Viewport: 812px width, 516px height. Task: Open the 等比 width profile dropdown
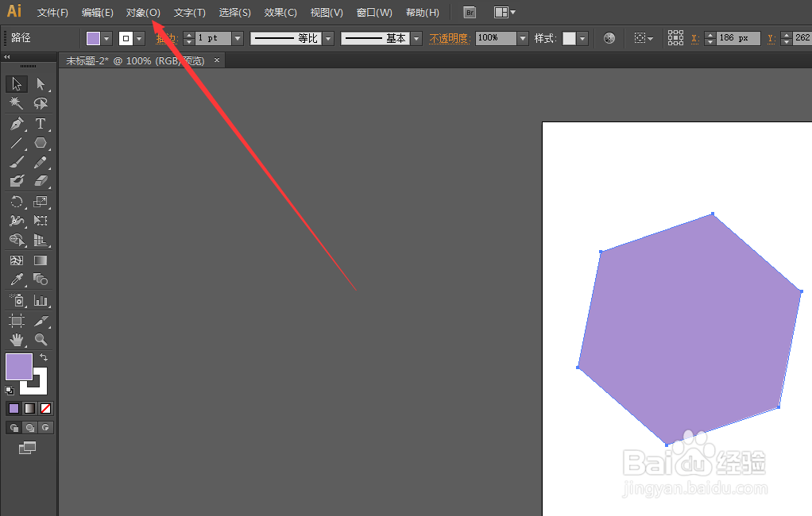(328, 38)
